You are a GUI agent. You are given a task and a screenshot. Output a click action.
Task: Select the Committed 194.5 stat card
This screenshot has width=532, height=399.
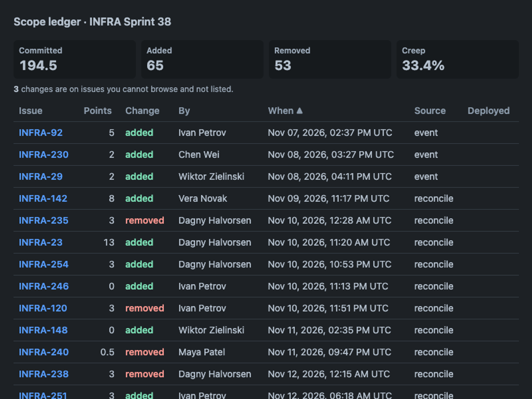tap(74, 59)
